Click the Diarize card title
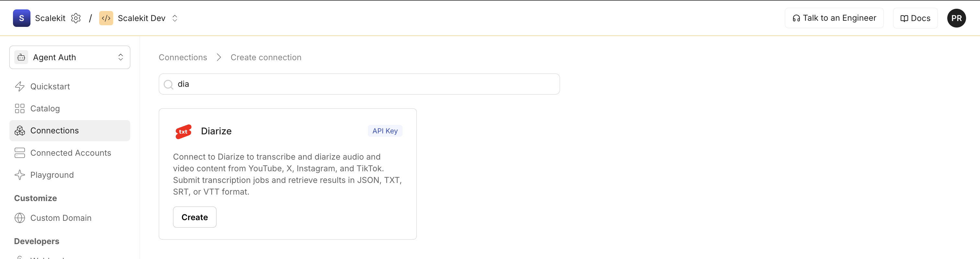 [216, 131]
